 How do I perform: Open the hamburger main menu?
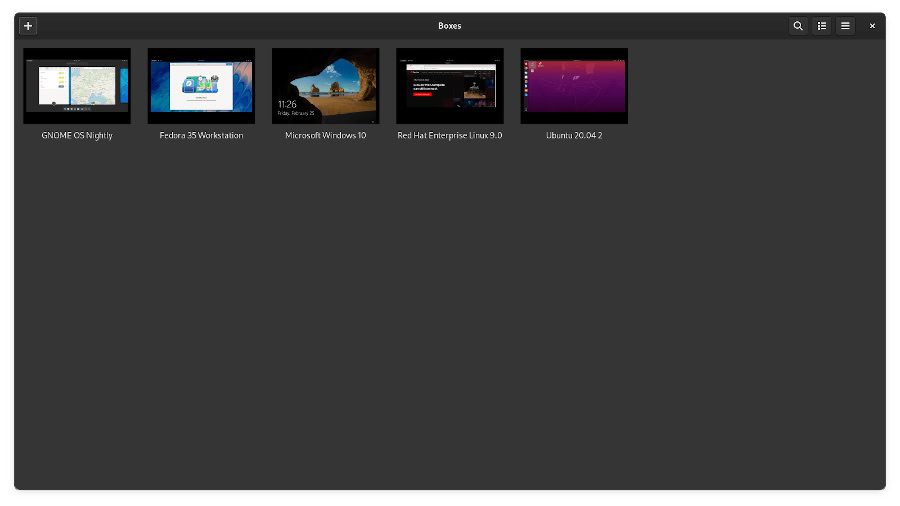845,26
